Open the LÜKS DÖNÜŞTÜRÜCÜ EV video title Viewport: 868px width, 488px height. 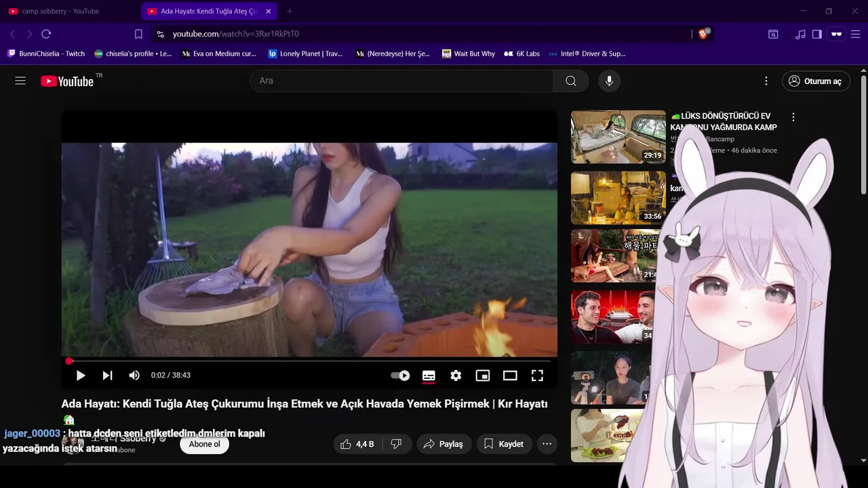point(724,121)
